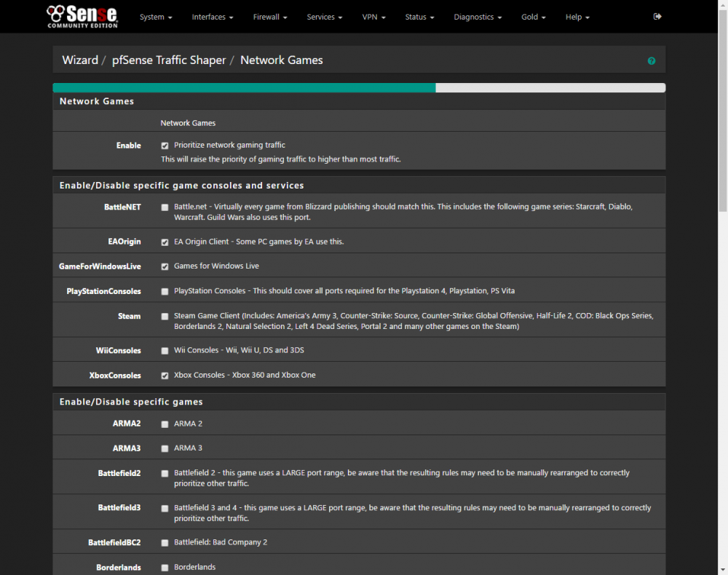
Task: Uncheck the GameForWindowsLive checkbox
Action: (x=165, y=266)
